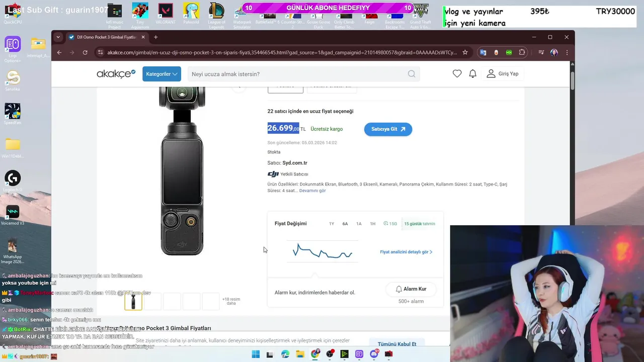Screen dimensions: 644x362
Task: Click the search magnifier icon
Action: pyautogui.click(x=412, y=74)
